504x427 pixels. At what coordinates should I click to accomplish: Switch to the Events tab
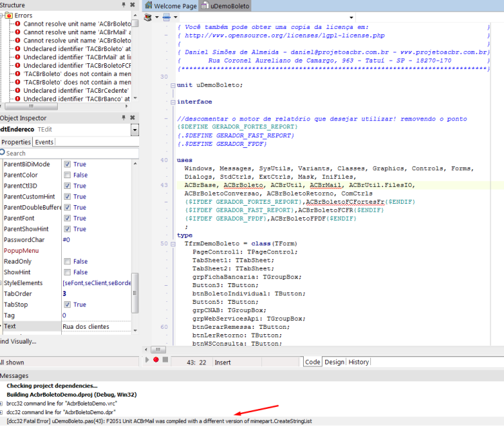point(44,142)
